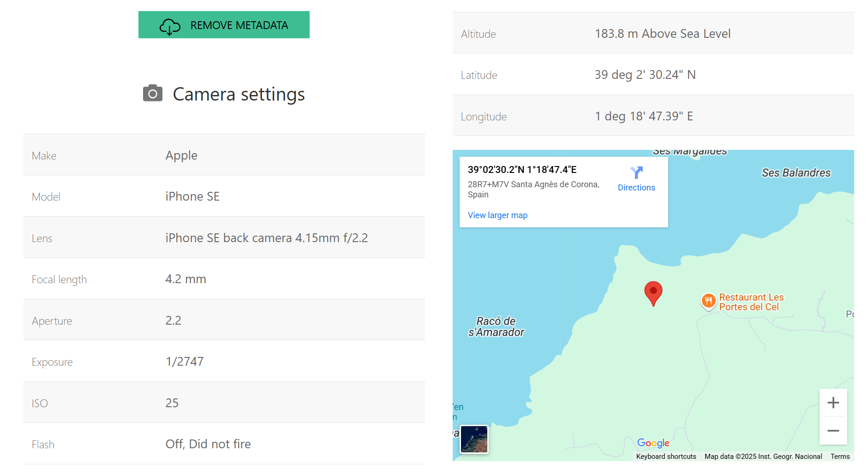Open the Restaurant Les Portes del Cel label

[751, 302]
